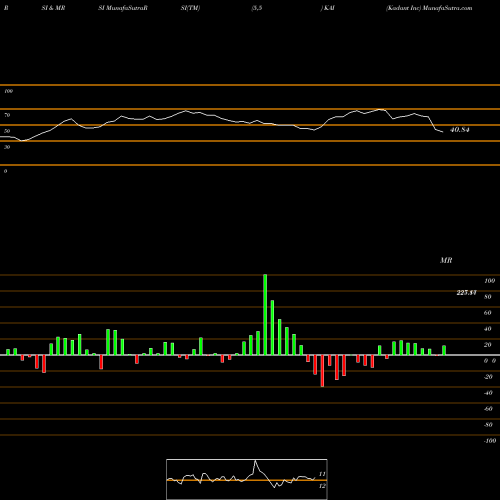Image resolution: width=500 pixels, height=500 pixels.
Task: Click the tallest green MR bar
Action: click(265, 315)
